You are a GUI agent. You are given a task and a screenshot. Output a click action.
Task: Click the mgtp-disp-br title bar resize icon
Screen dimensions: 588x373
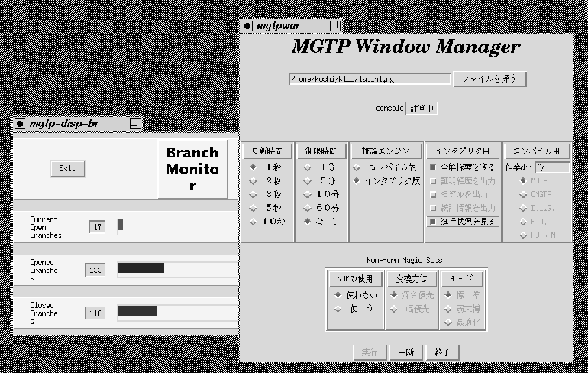(x=134, y=123)
